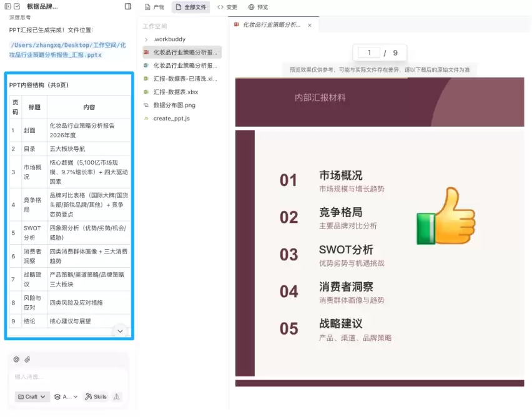Screen dimensions: 532x417
Task: Open 数据分布图.png file
Action: point(182,105)
